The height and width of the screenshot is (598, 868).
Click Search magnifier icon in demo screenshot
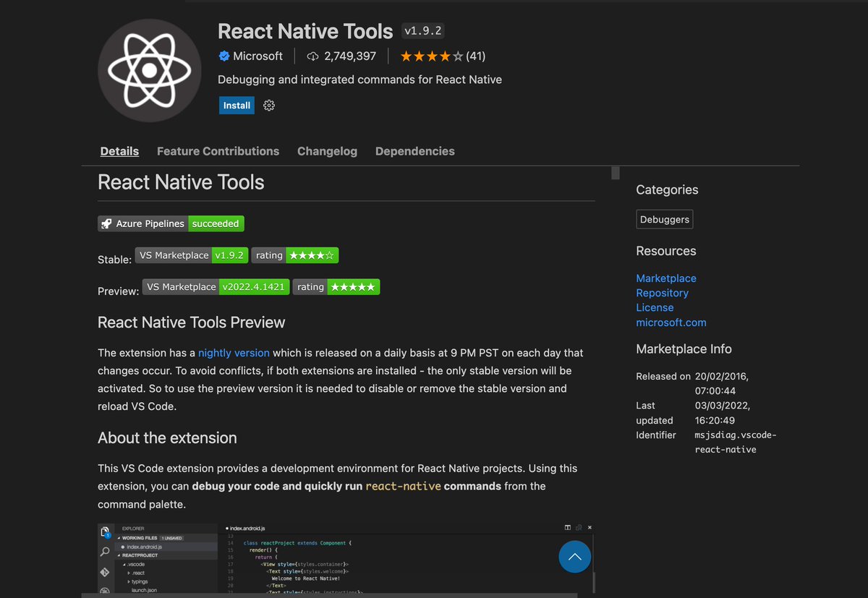click(x=105, y=552)
